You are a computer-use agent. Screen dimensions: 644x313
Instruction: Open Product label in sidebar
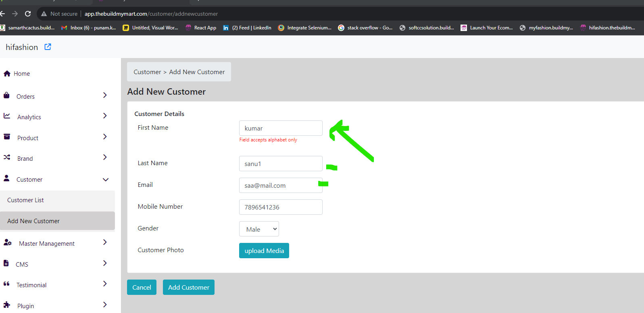[x=28, y=138]
